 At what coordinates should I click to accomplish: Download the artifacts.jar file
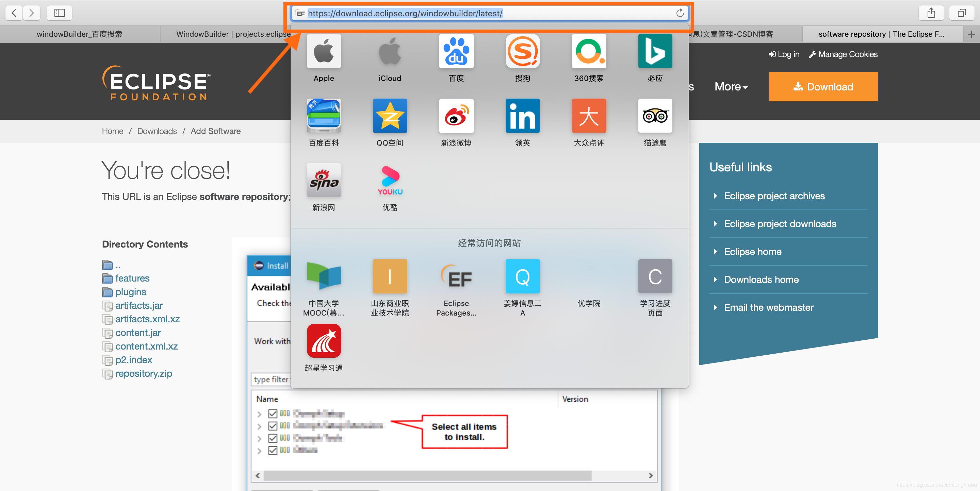tap(139, 306)
